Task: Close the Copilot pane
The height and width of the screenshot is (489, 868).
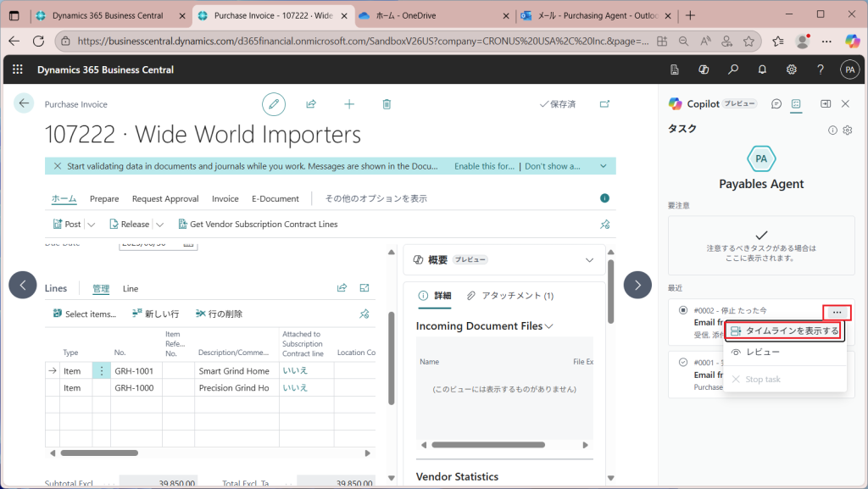Action: point(845,103)
